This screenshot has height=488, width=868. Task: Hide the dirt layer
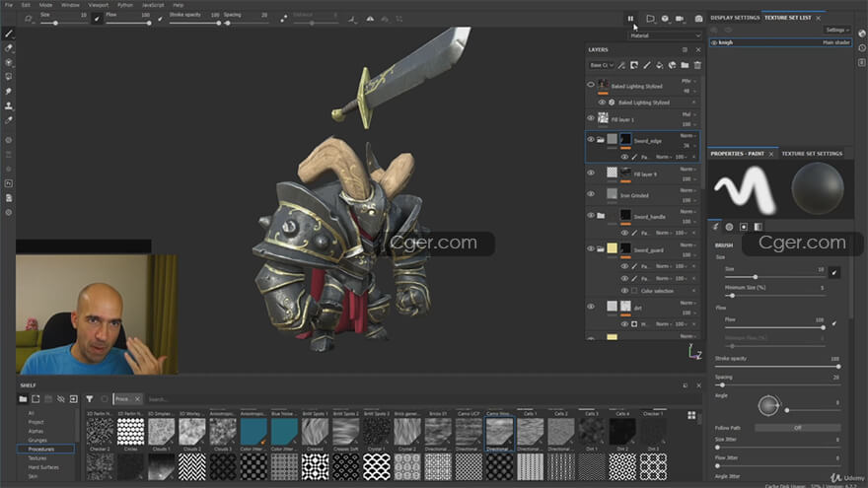point(591,306)
